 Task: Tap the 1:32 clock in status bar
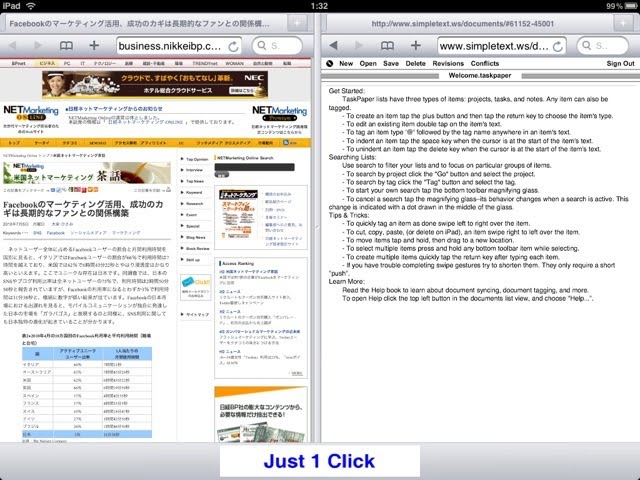[x=319, y=6]
